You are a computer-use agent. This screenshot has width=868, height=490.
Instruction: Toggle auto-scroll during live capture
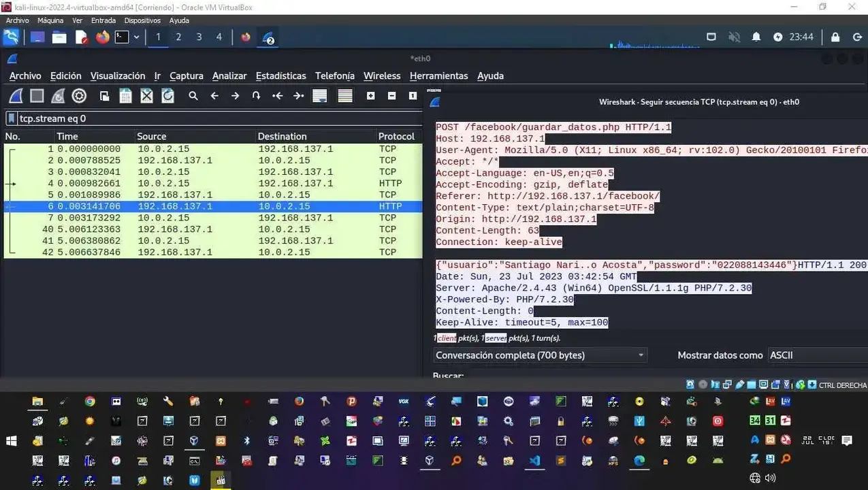coord(320,96)
